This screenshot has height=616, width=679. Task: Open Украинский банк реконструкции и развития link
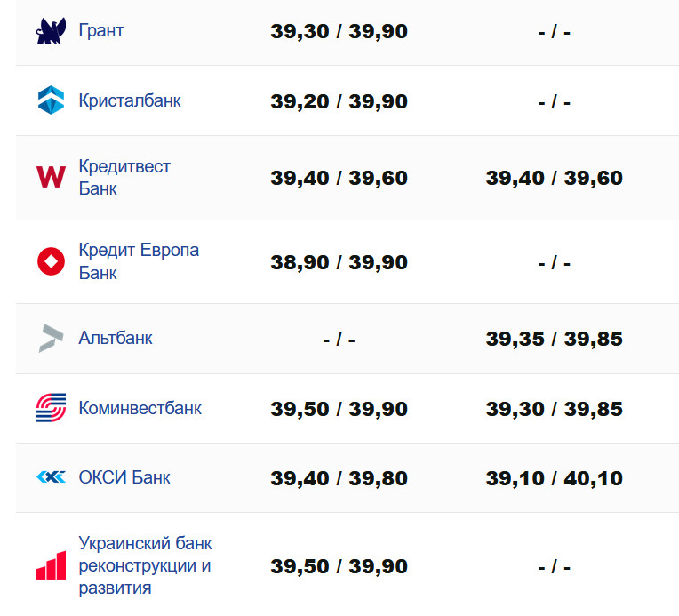pyautogui.click(x=145, y=565)
